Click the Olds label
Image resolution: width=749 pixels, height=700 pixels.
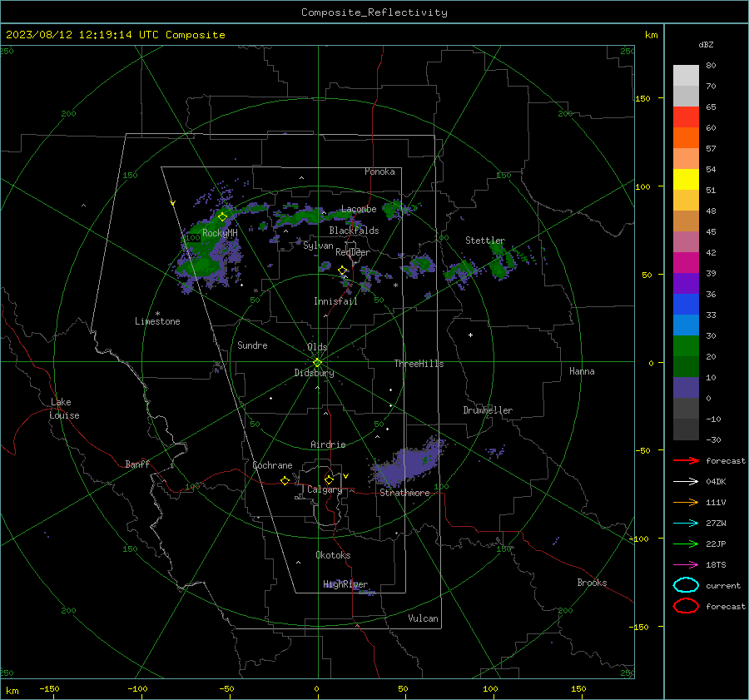tap(317, 347)
